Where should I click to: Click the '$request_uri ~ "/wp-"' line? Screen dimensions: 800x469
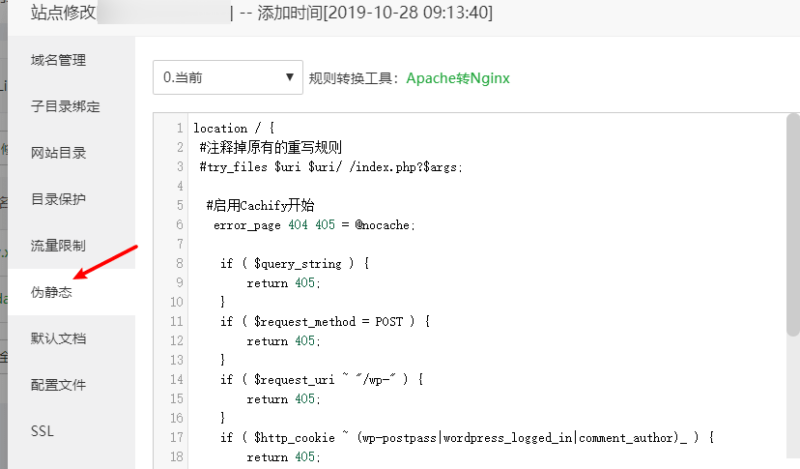click(x=321, y=380)
